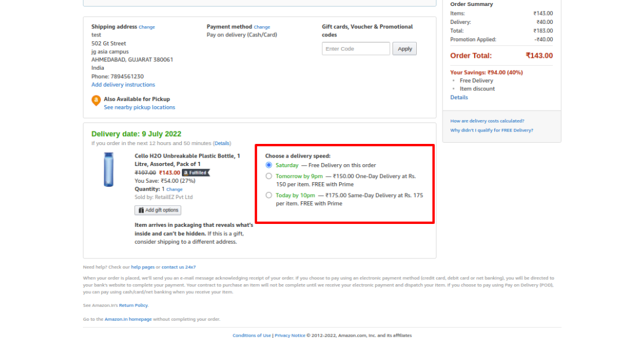The image size is (644, 338).
Task: Click the You Save: ₹54.00 (27%) text
Action: click(x=165, y=181)
